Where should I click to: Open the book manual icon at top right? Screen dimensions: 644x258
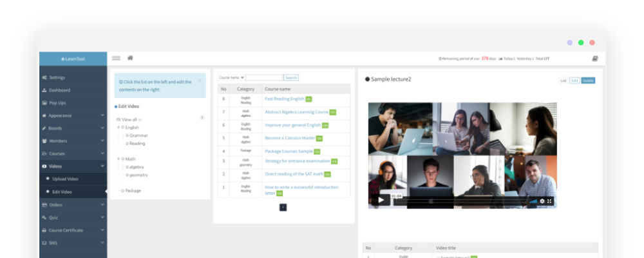[594, 59]
